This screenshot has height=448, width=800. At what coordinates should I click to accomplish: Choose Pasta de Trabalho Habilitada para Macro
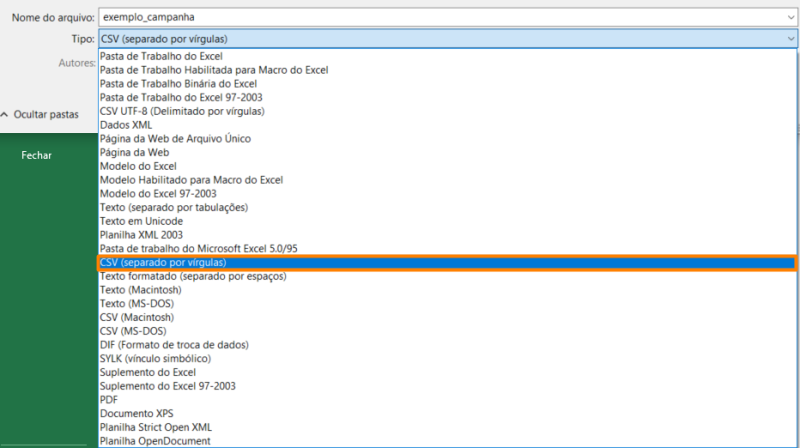tap(214, 70)
